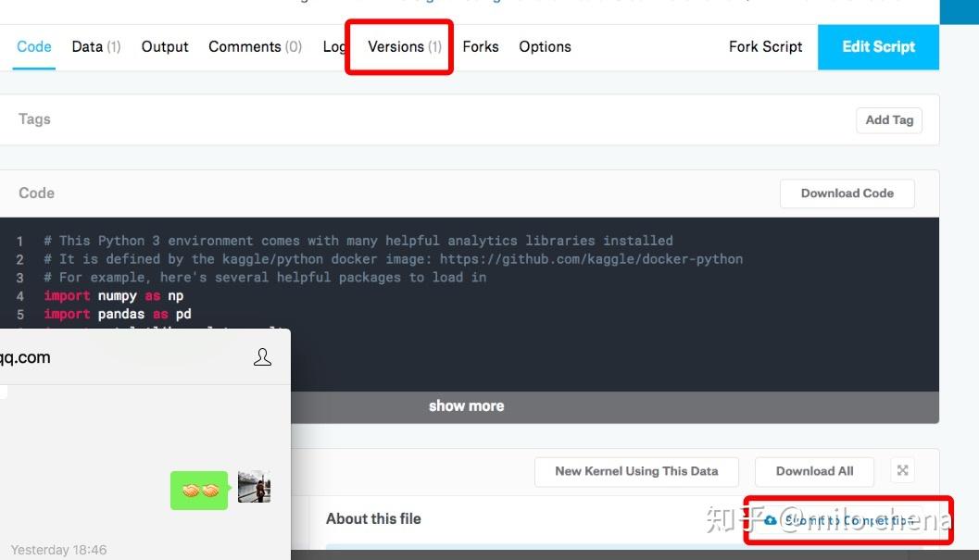Switch to the Code tab
Image resolution: width=979 pixels, height=560 pixels.
[x=34, y=46]
